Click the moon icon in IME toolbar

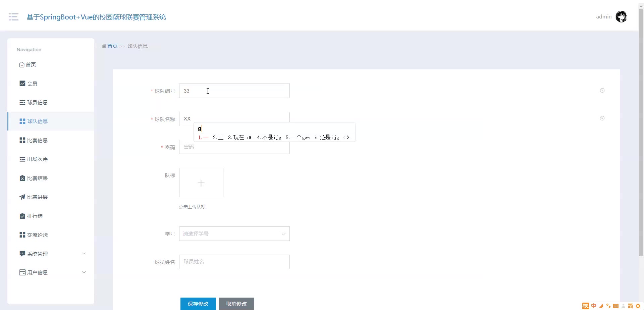click(601, 306)
